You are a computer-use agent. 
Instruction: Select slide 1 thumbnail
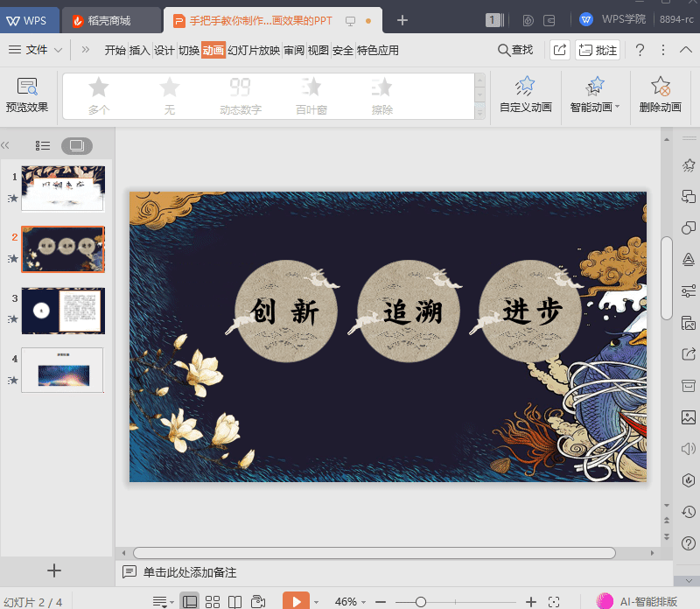63,188
